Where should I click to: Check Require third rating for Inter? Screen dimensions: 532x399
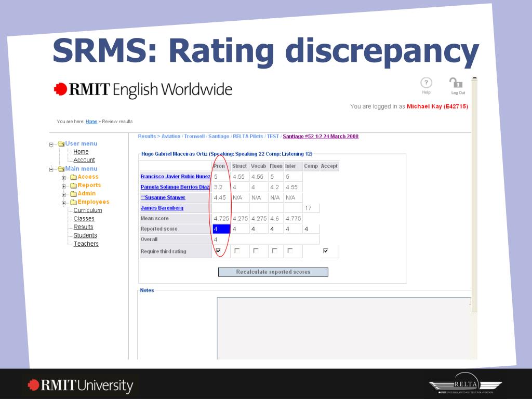pos(290,251)
